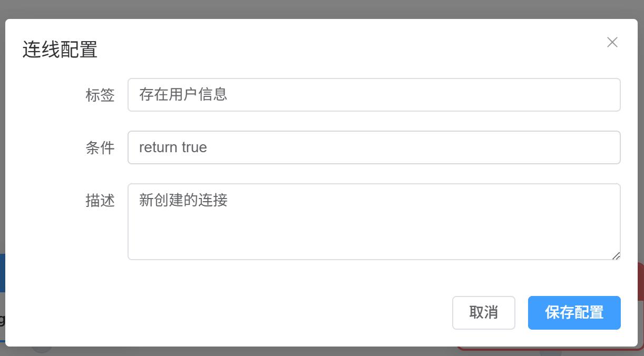Screen dimensions: 644x356
Task: Click the 保存配置 button to save settings
Action: click(574, 313)
